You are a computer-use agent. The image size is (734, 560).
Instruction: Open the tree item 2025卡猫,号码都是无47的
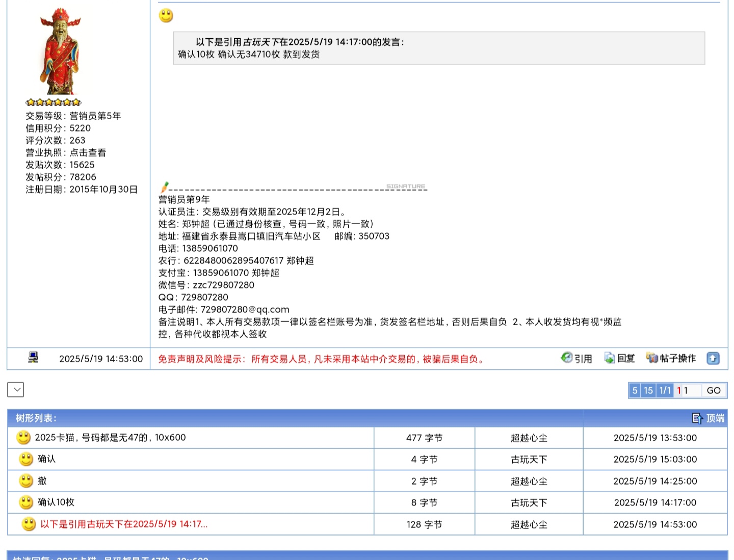coord(110,437)
